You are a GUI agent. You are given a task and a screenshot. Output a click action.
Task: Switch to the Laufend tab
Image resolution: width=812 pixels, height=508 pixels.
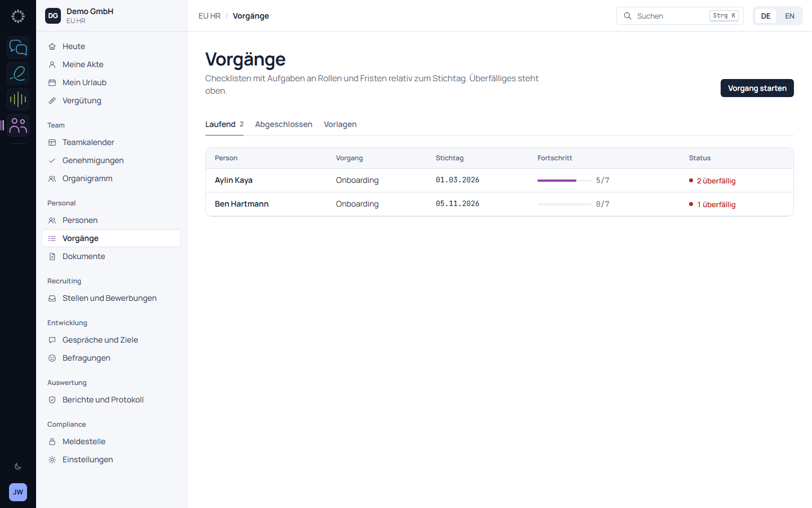pyautogui.click(x=224, y=124)
